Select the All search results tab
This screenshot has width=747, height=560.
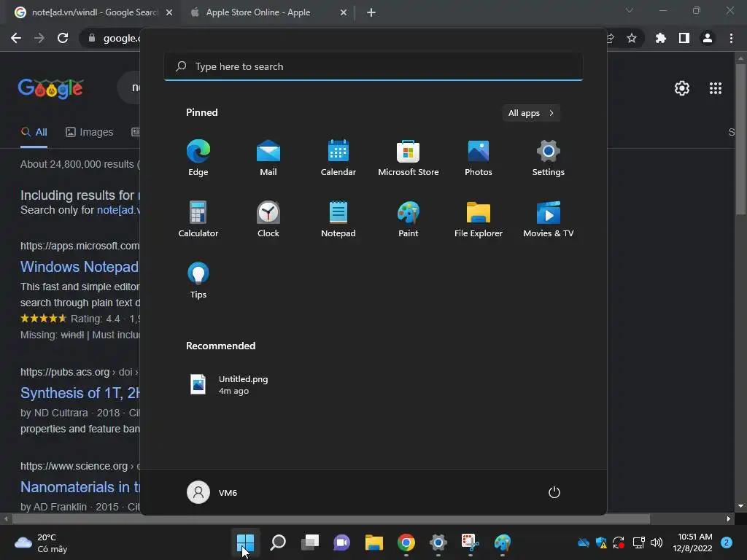[34, 132]
